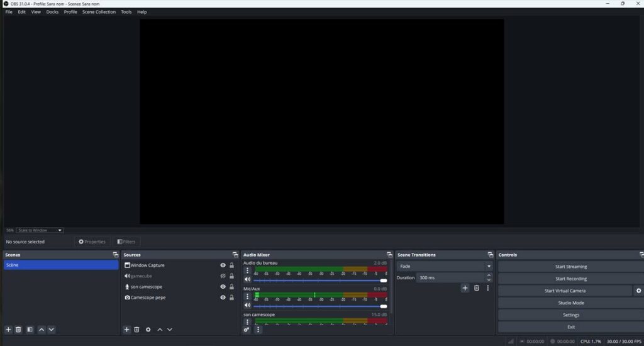Add a new scene with plus icon
Image resolution: width=644 pixels, height=346 pixels.
click(x=8, y=330)
